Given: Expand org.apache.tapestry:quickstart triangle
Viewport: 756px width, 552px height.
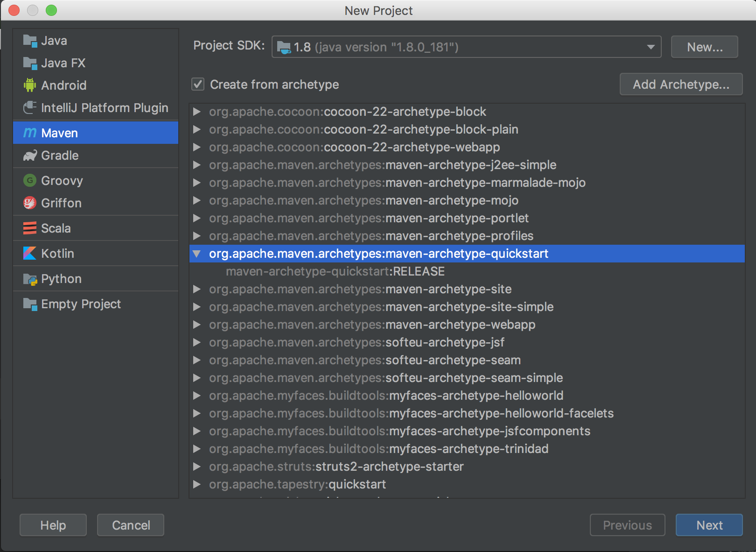Looking at the screenshot, I should [197, 484].
